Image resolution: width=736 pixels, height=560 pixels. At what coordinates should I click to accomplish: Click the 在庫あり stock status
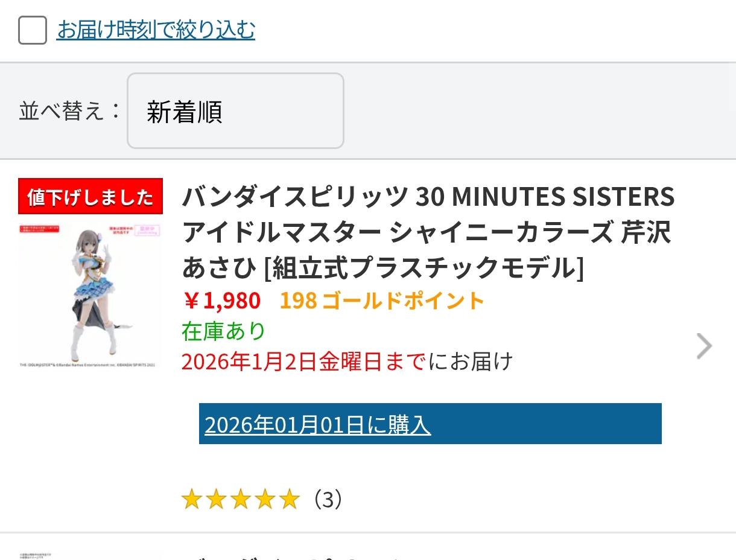223,331
